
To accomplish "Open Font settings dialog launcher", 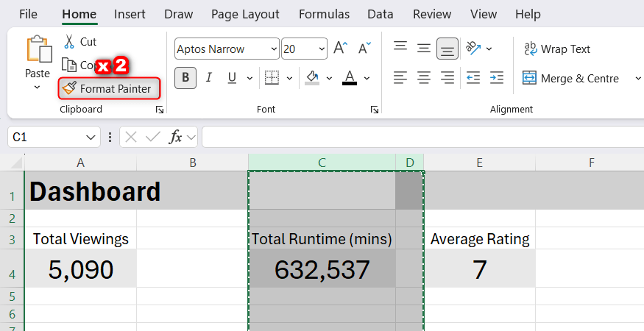I will (x=374, y=110).
